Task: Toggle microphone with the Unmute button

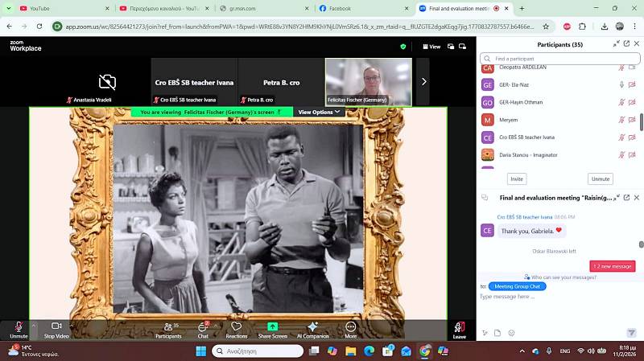Action: click(19, 328)
